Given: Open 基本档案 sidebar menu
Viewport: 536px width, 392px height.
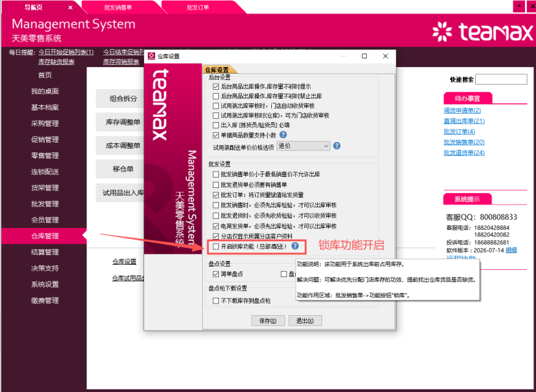Looking at the screenshot, I should pyautogui.click(x=45, y=107).
